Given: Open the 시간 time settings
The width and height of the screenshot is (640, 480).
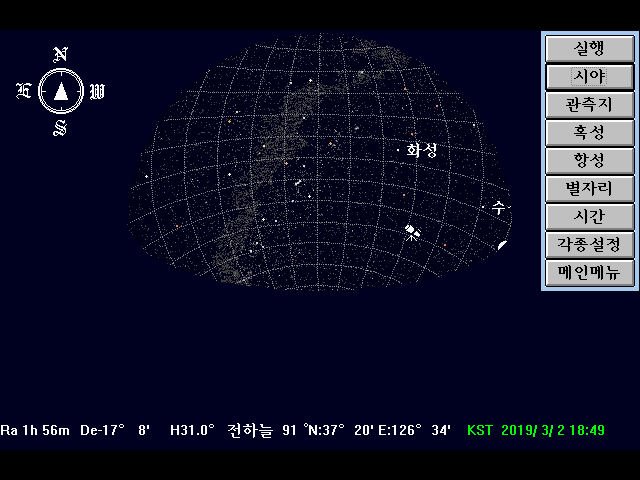Looking at the screenshot, I should (590, 216).
